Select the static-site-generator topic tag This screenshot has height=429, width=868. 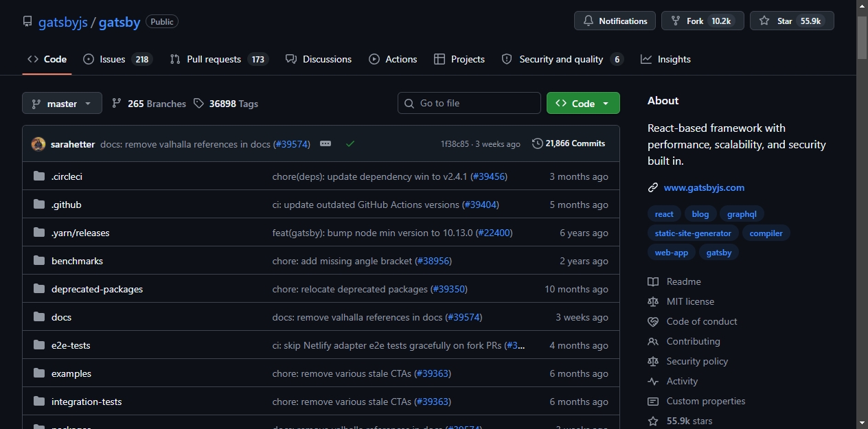[x=693, y=233]
